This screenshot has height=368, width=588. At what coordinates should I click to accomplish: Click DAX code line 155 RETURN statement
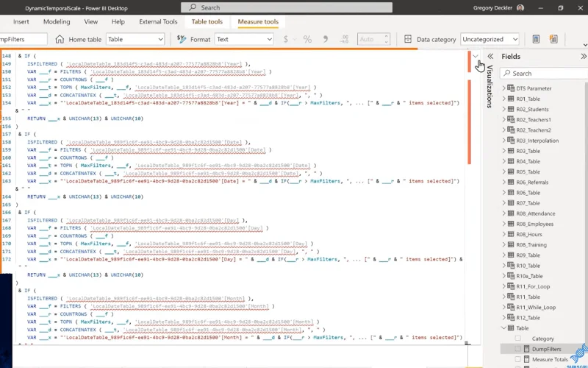[x=85, y=118]
